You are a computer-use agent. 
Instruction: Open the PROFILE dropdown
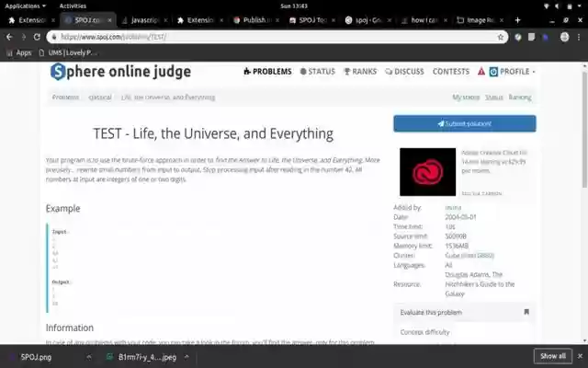click(513, 72)
